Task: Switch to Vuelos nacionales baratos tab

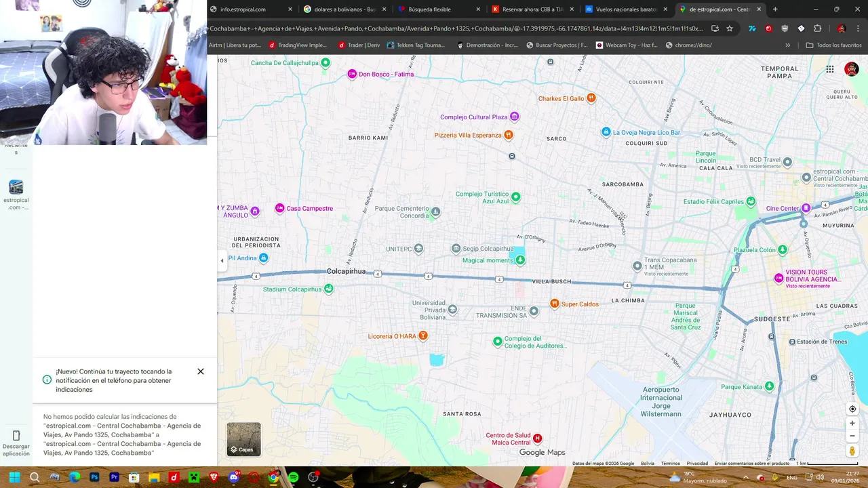Action: tap(626, 9)
